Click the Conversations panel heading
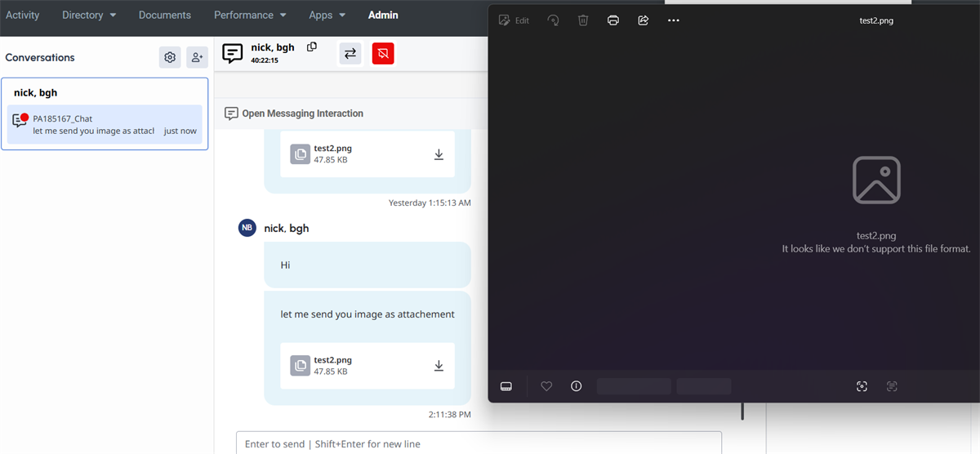The width and height of the screenshot is (980, 454). coord(40,57)
